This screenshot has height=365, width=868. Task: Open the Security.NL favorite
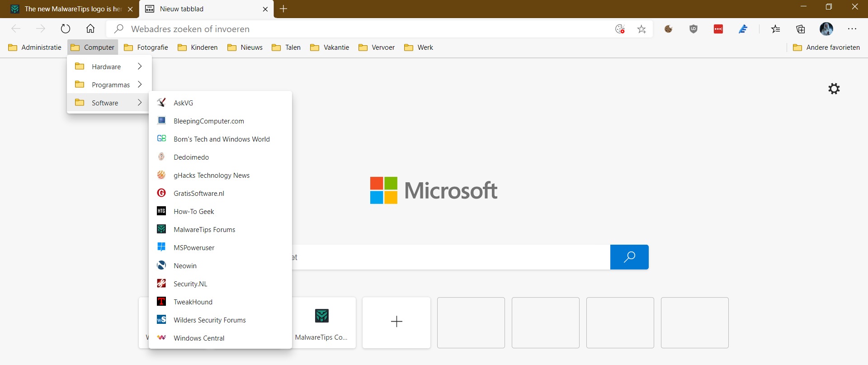[220, 284]
